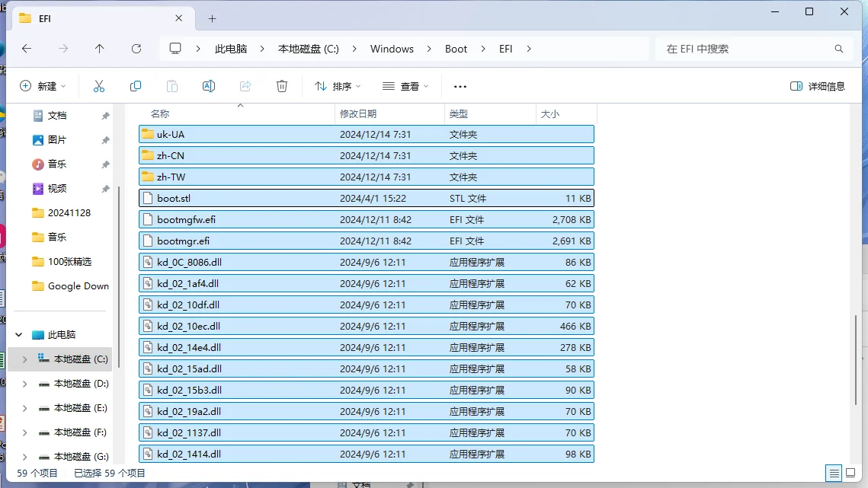868x488 pixels.
Task: Open the 排序 sort dropdown
Action: click(x=338, y=86)
